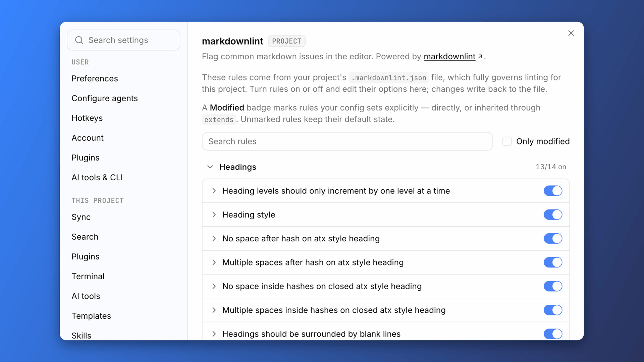Enable the Only modified checkbox
Image resolution: width=644 pixels, height=362 pixels.
pyautogui.click(x=507, y=141)
